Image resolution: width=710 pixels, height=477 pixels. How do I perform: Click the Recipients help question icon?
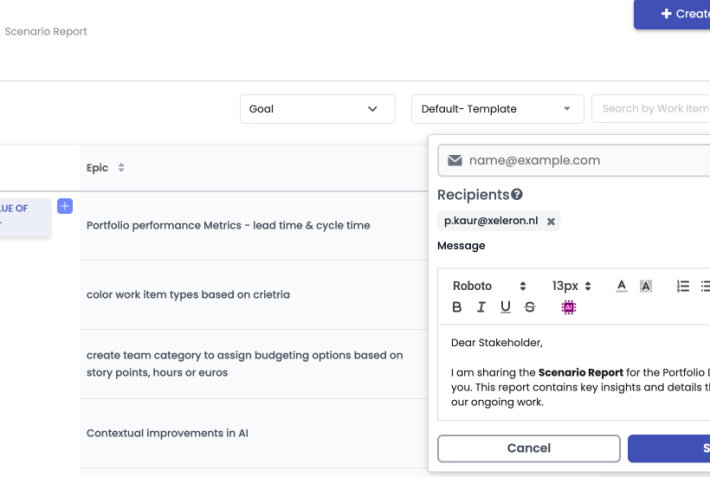click(x=517, y=195)
